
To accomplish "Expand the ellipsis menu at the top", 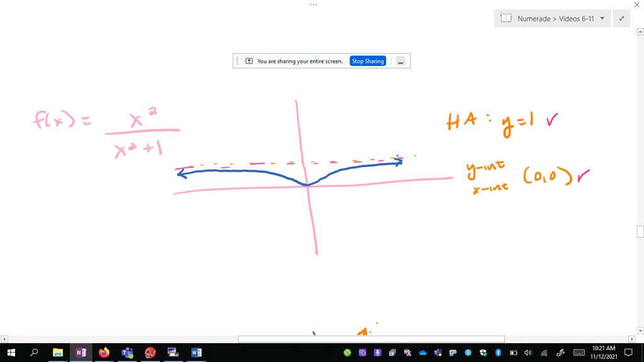I will (313, 4).
